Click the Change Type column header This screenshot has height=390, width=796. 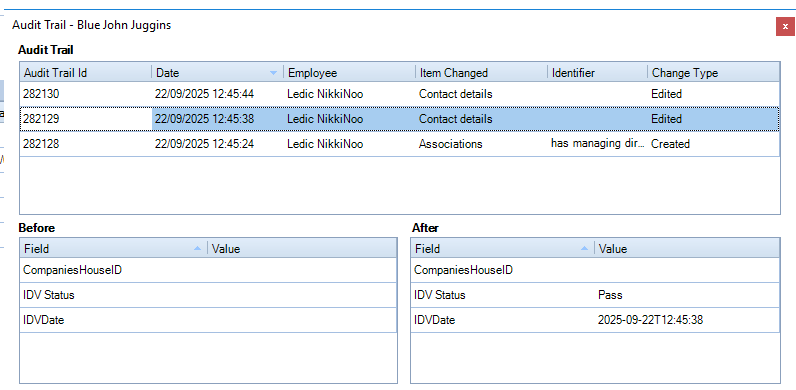[x=713, y=73]
